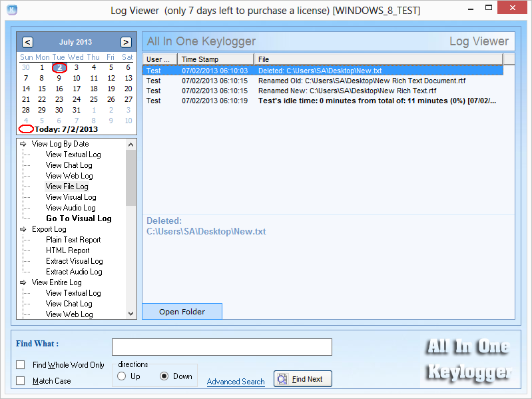Screen dimensions: 532x399
Task: Click the Find What text field
Action: pyautogui.click(x=222, y=347)
